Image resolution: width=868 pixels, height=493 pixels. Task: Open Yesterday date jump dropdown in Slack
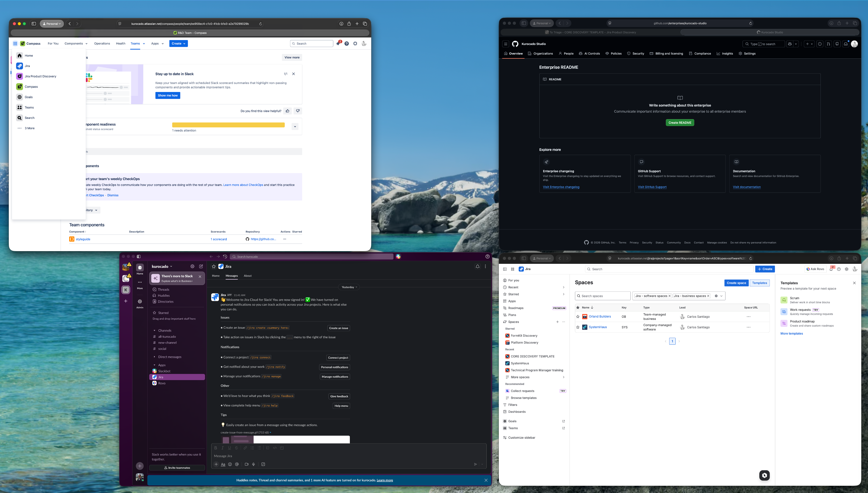click(349, 287)
